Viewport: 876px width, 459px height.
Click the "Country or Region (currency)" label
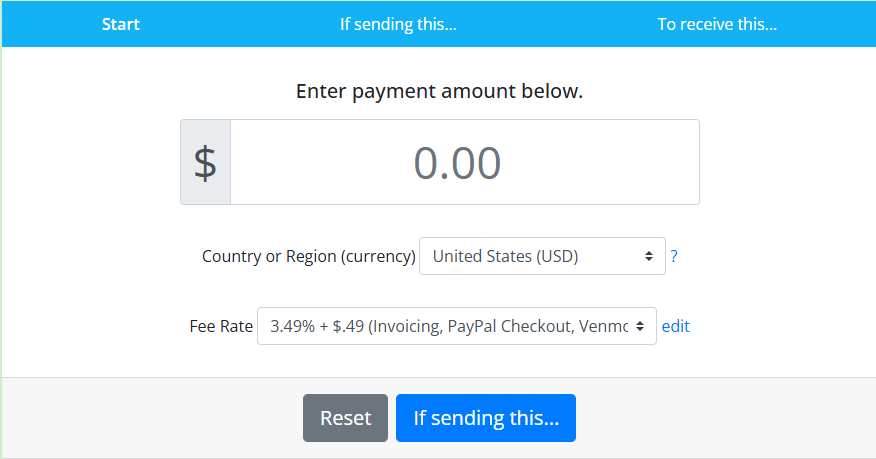click(x=308, y=256)
